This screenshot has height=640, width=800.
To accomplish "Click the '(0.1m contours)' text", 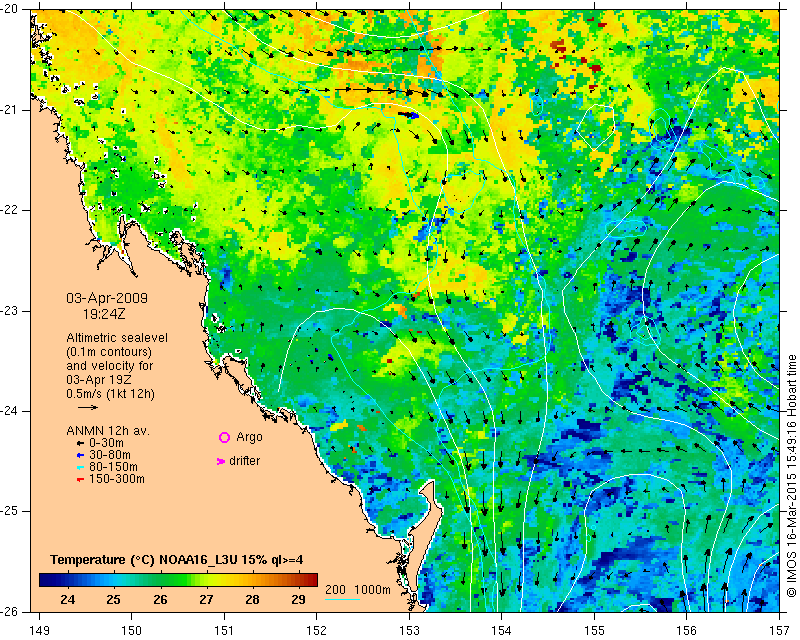I will (109, 352).
